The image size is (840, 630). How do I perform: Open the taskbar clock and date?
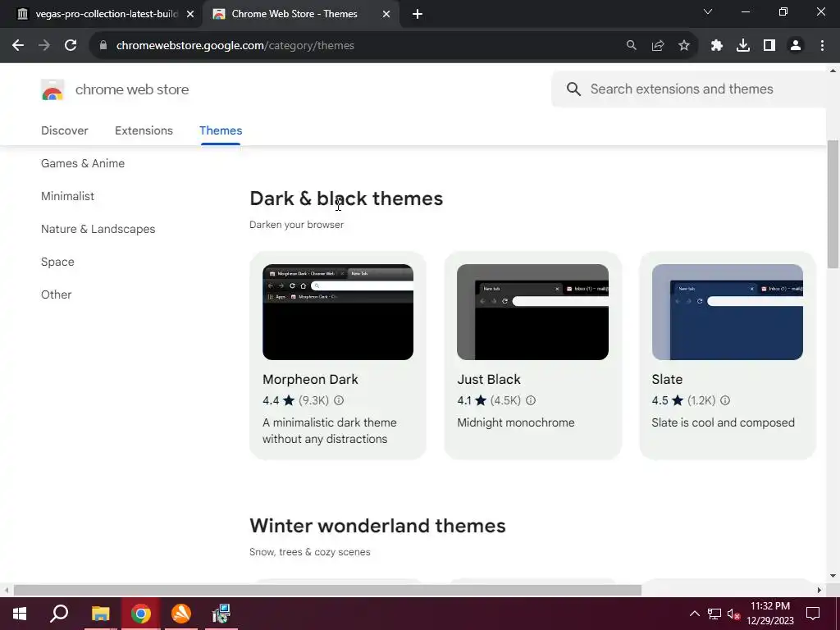770,614
